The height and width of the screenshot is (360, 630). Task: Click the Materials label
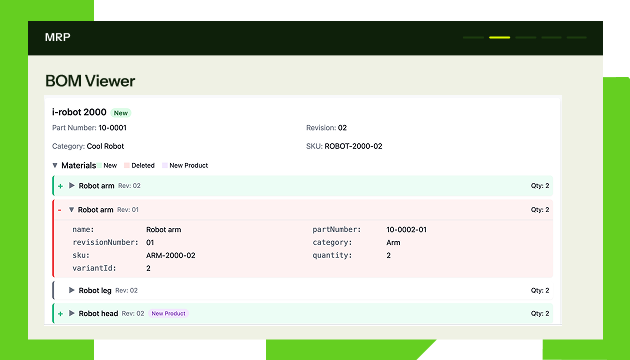coord(78,165)
